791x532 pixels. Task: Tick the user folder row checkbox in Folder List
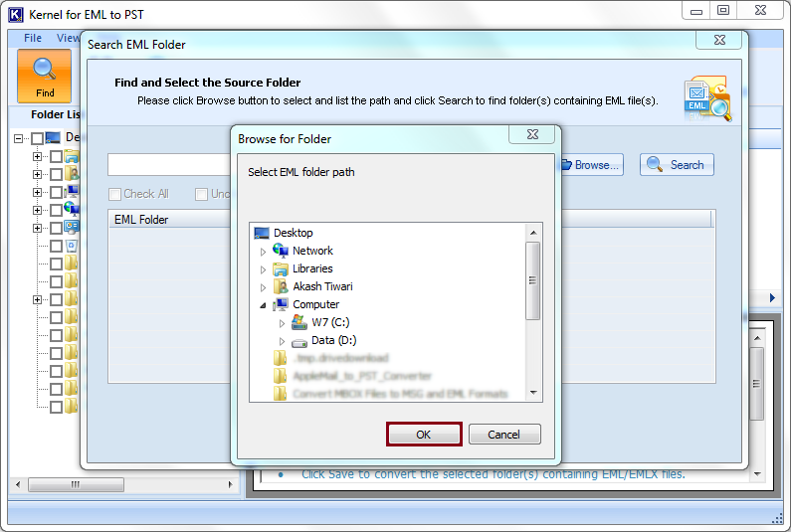pos(56,174)
